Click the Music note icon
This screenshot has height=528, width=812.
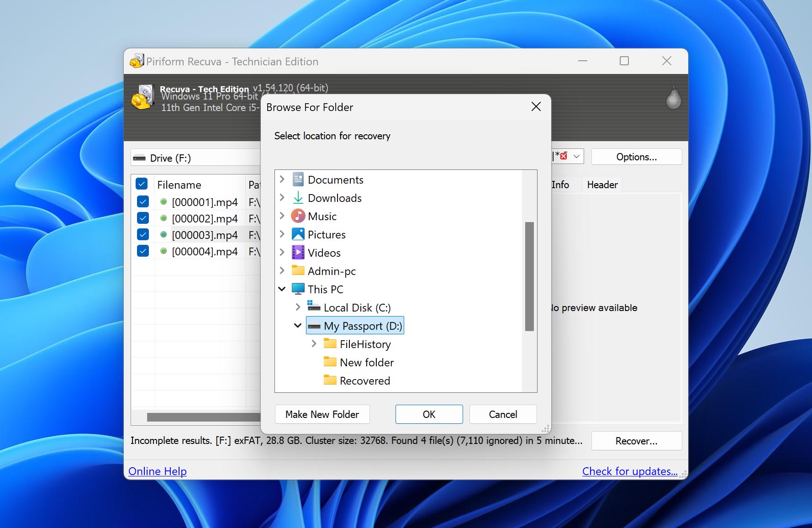298,216
